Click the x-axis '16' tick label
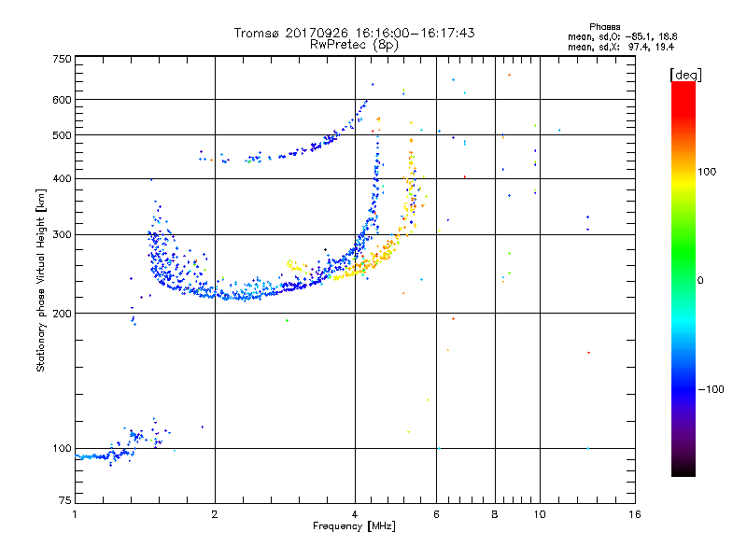Viewport: 747px width, 560px height. [635, 514]
